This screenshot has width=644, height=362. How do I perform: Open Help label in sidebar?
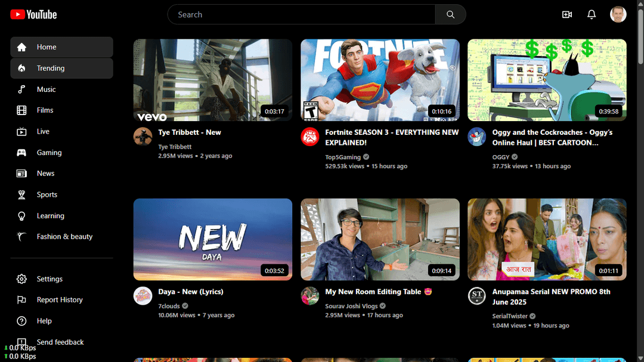coord(44,321)
